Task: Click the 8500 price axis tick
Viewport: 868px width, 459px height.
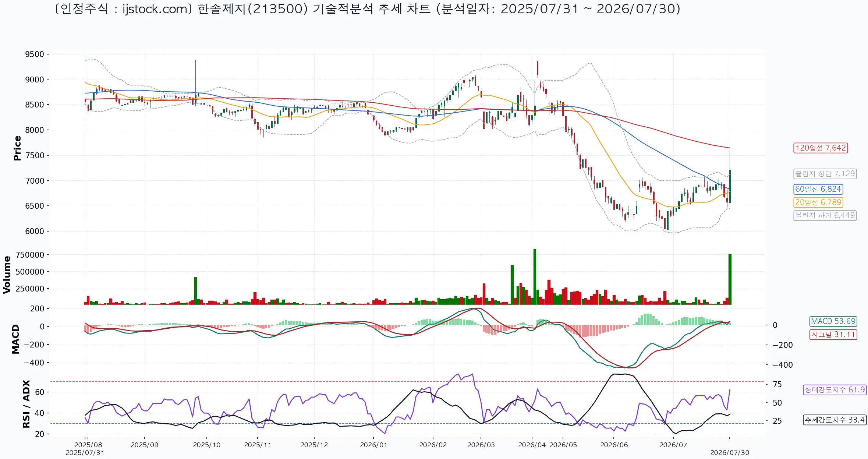Action: (34, 105)
